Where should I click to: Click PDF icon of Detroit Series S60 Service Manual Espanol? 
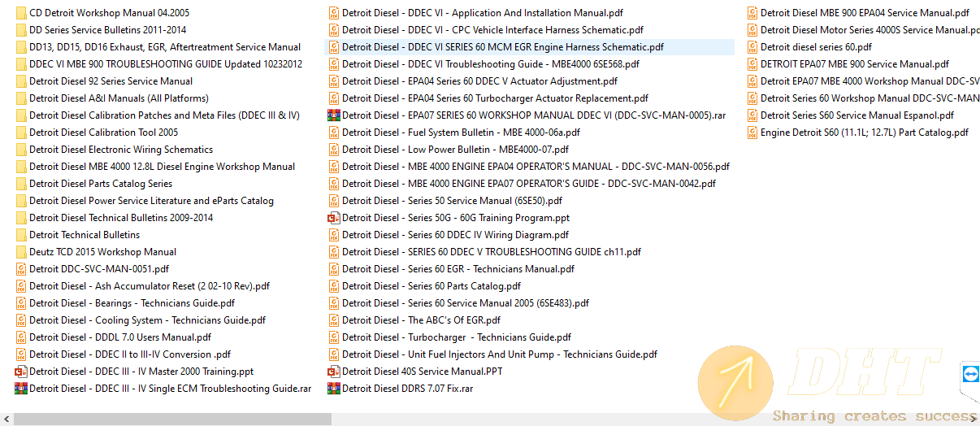pyautogui.click(x=752, y=115)
